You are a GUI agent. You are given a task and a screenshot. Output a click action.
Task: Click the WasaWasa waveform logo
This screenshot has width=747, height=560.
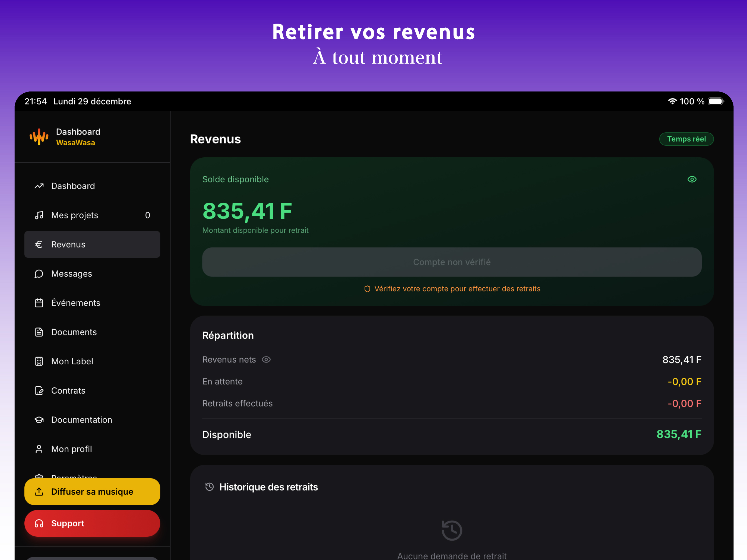tap(39, 137)
